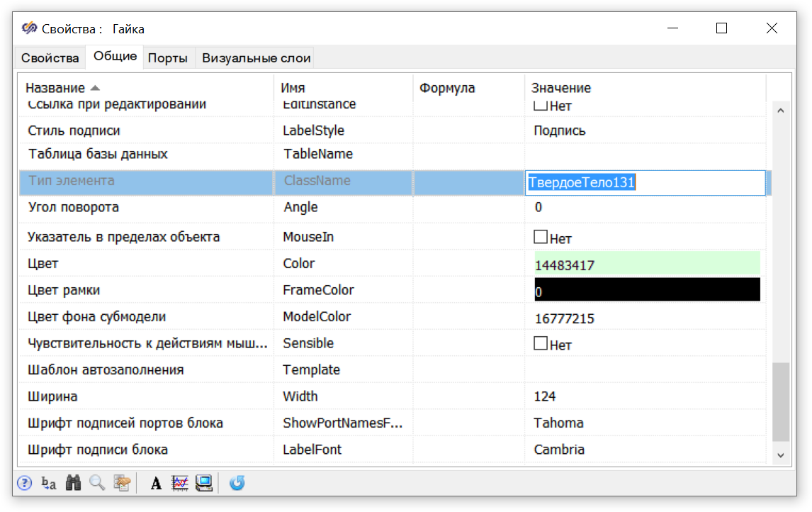Click the black FrameColor swatch
812x512 pixels.
point(648,289)
